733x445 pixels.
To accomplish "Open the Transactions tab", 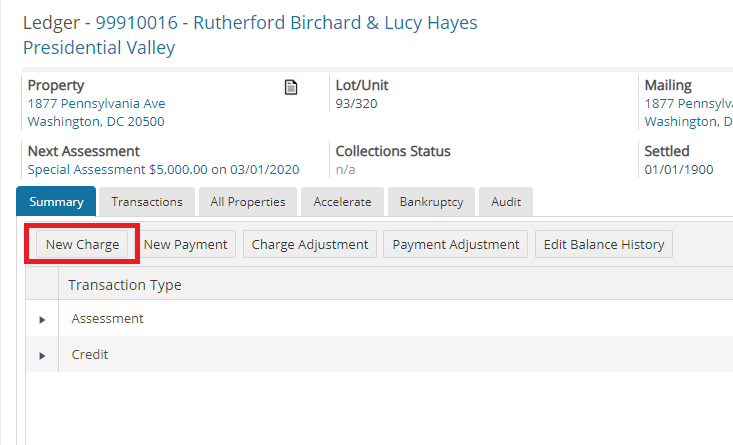I will (x=147, y=202).
